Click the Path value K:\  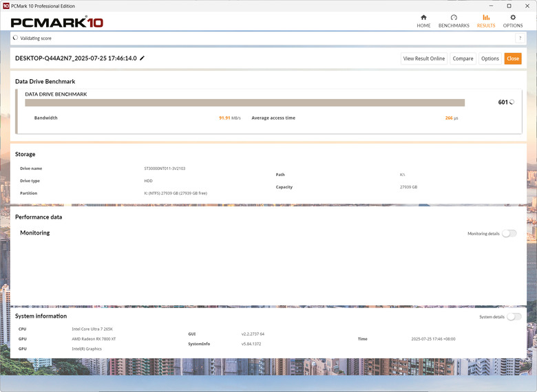pos(402,175)
